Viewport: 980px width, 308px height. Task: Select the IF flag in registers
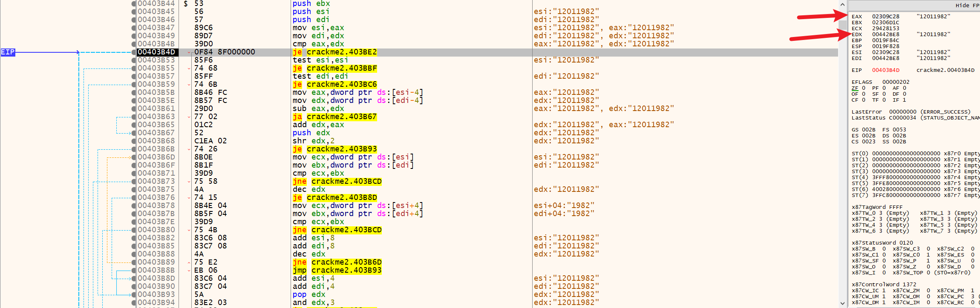coord(899,100)
